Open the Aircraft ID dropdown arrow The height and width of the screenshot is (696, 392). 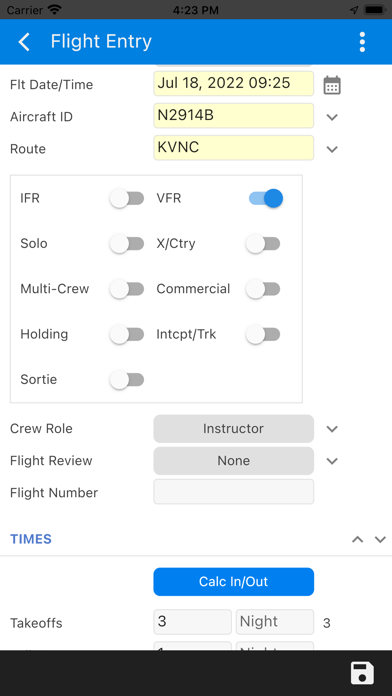pyautogui.click(x=332, y=117)
